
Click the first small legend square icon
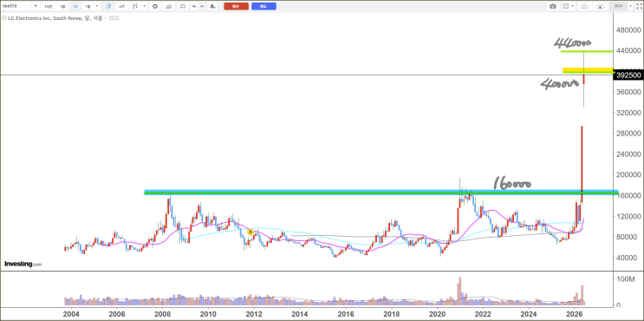click(x=111, y=18)
